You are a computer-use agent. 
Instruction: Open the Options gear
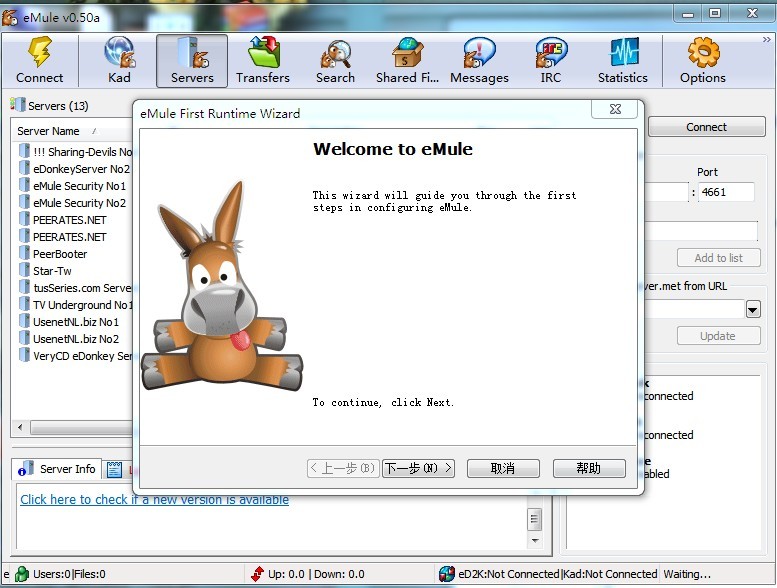pyautogui.click(x=703, y=60)
